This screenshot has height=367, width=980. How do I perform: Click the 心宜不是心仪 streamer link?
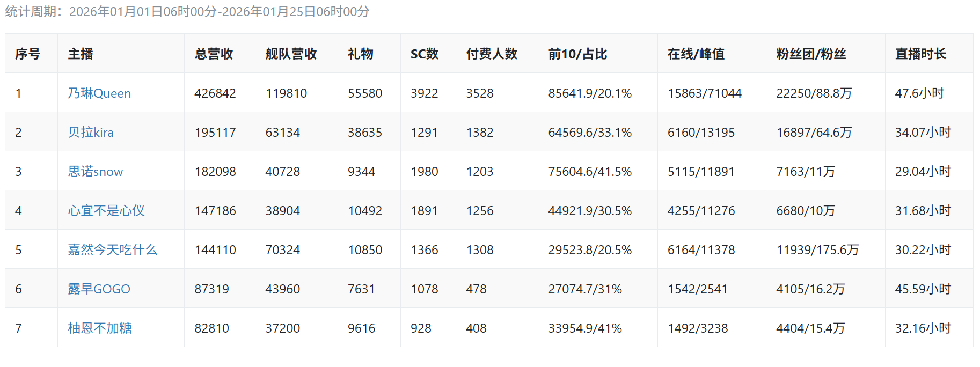(106, 211)
